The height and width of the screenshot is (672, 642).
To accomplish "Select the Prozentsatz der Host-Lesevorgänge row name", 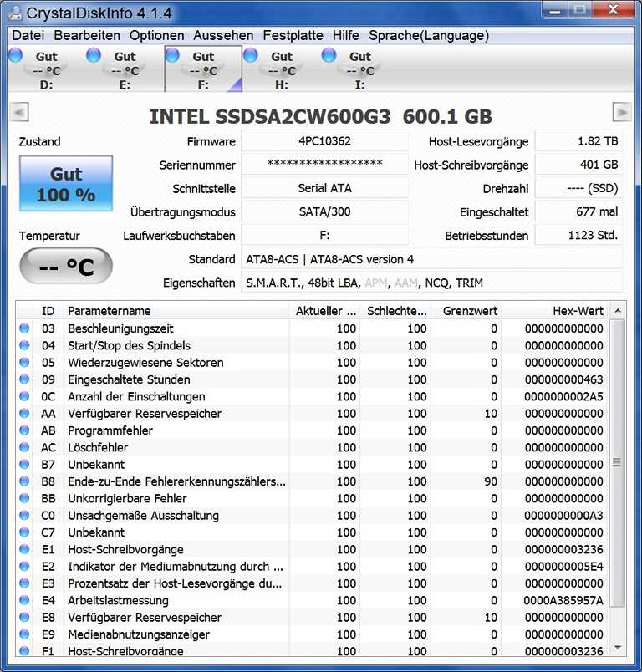I will 175,583.
